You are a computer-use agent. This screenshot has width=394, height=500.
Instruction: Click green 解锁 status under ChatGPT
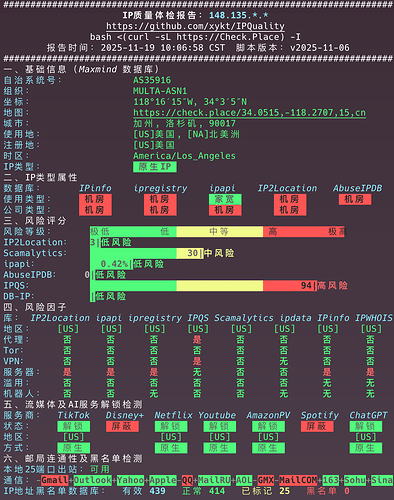coord(366,426)
